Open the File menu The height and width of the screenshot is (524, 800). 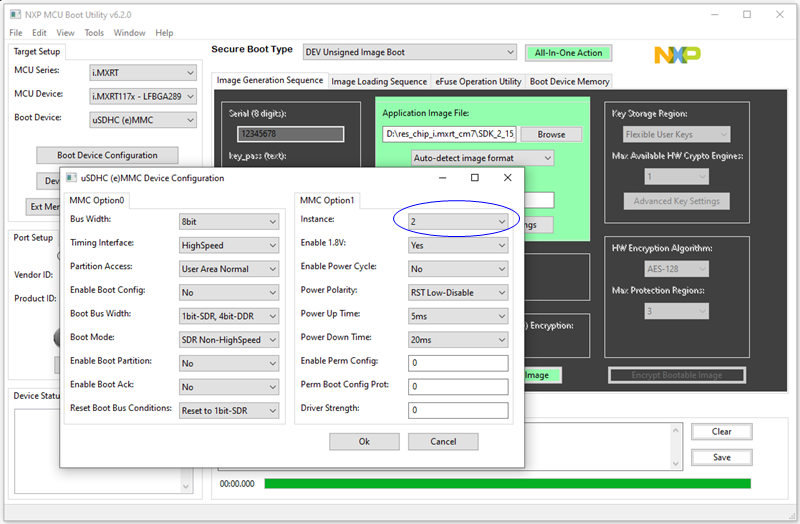click(x=16, y=33)
